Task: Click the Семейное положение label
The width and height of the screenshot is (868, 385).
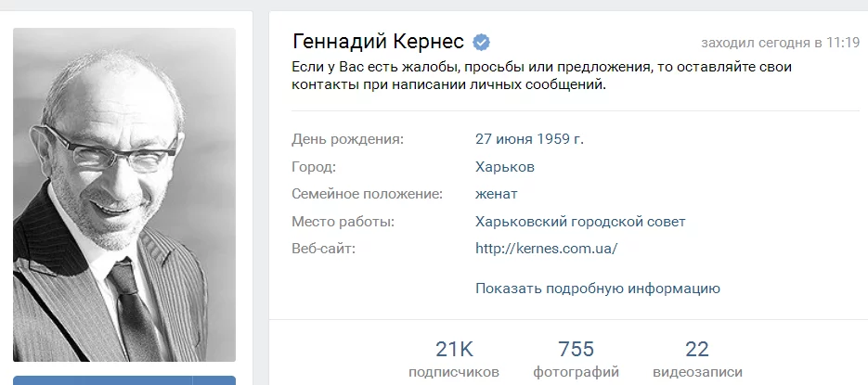Action: (367, 194)
